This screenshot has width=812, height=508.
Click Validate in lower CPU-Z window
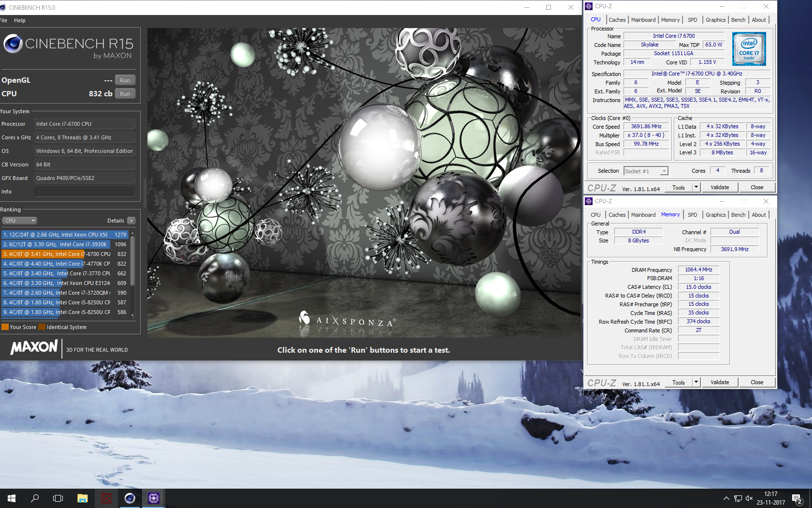tap(720, 383)
